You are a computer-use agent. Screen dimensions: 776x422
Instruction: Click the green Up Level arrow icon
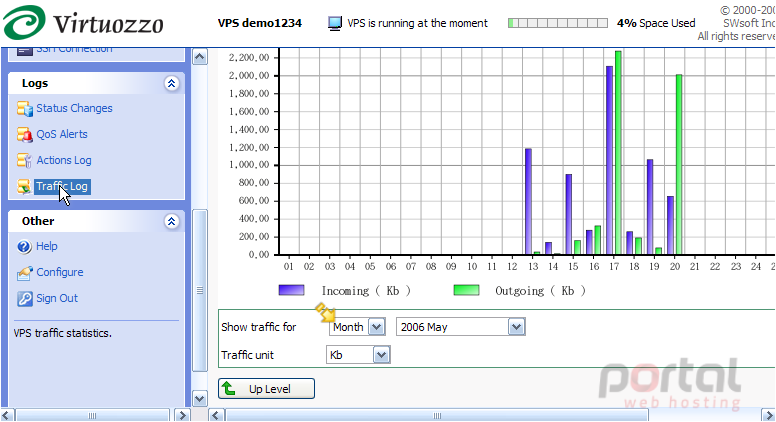(229, 388)
